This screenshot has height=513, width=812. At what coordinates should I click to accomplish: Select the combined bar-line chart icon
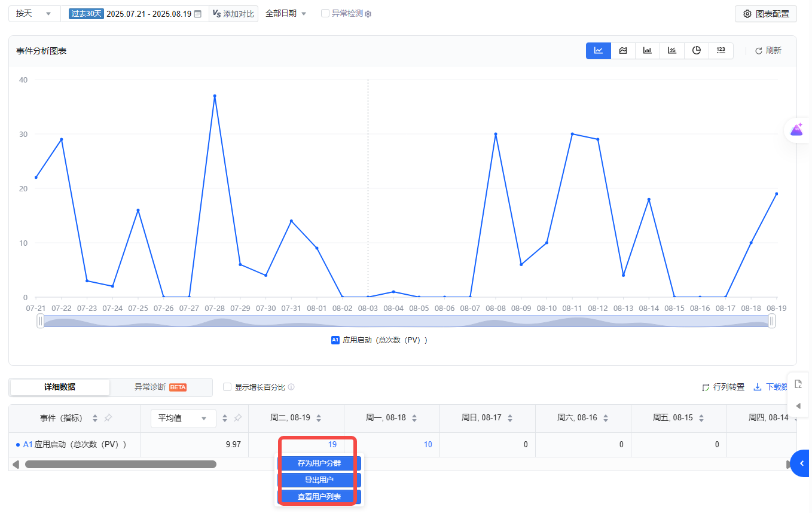pyautogui.click(x=672, y=51)
